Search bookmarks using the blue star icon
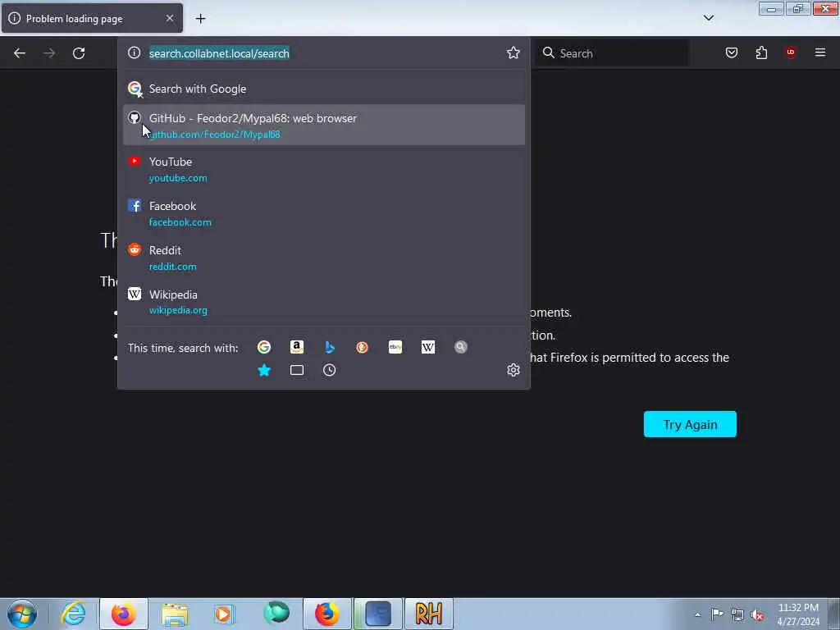This screenshot has height=630, width=840. pos(263,370)
